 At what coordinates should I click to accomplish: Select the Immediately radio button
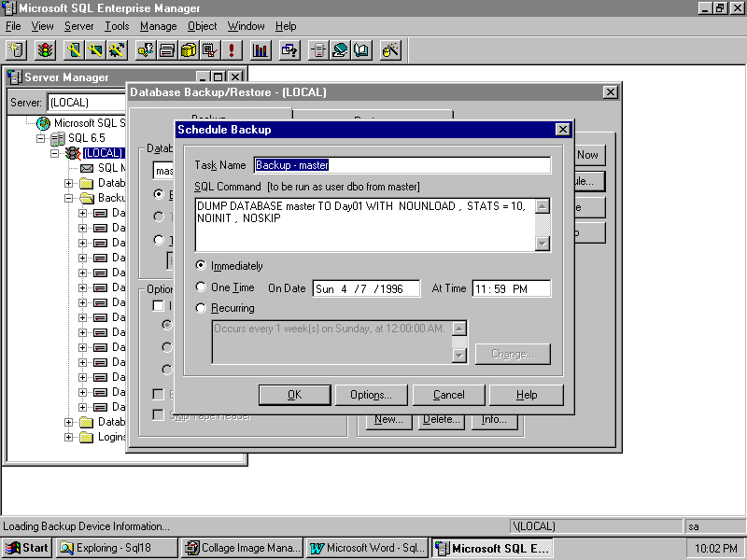pos(201,266)
